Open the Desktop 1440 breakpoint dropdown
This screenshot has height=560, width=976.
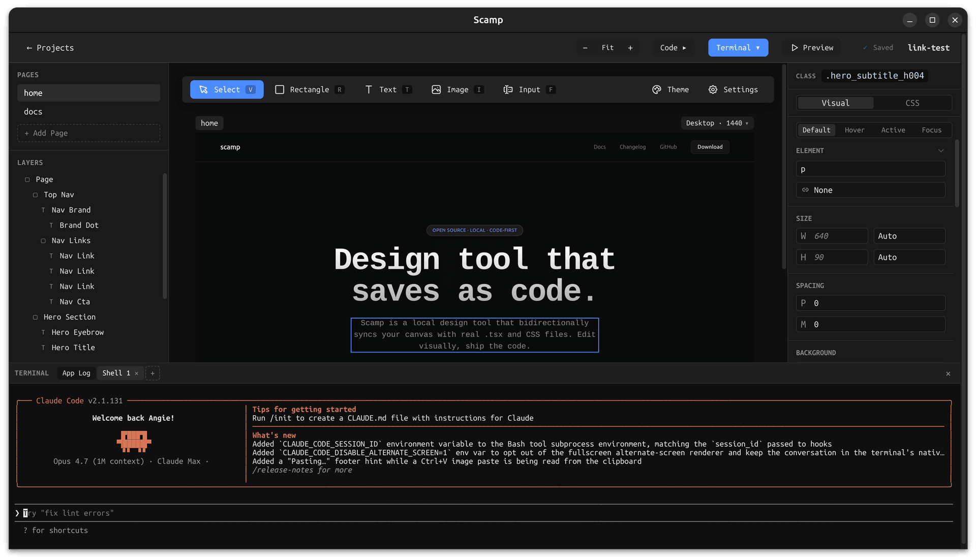pos(717,123)
